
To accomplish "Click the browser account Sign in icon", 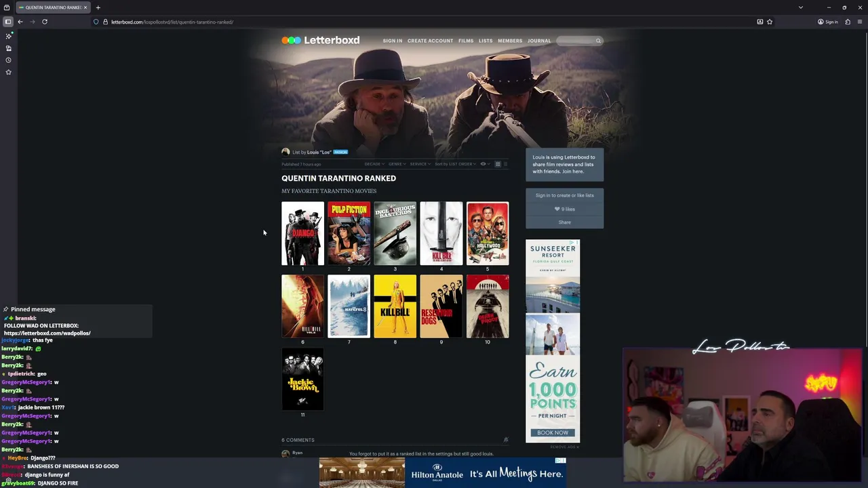I will [828, 22].
